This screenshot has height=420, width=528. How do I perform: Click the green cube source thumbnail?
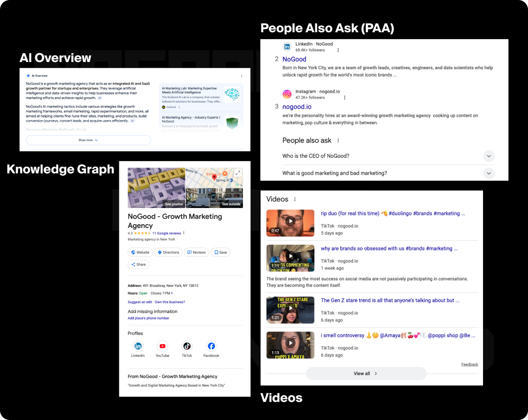[232, 123]
